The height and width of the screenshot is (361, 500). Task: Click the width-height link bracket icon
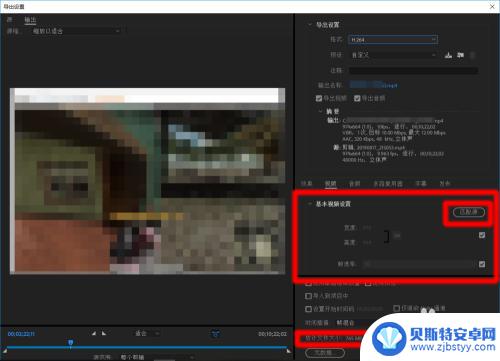[386, 236]
